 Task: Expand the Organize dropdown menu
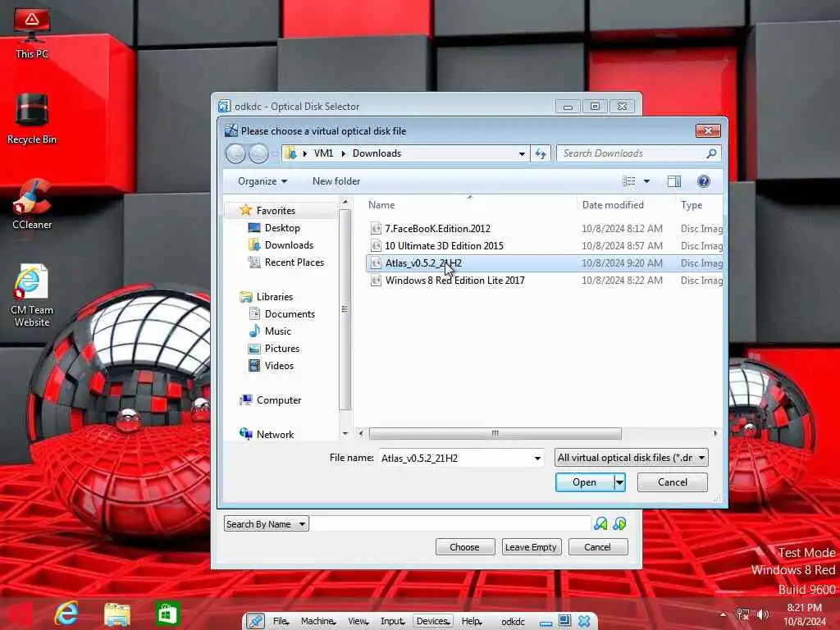tap(262, 181)
